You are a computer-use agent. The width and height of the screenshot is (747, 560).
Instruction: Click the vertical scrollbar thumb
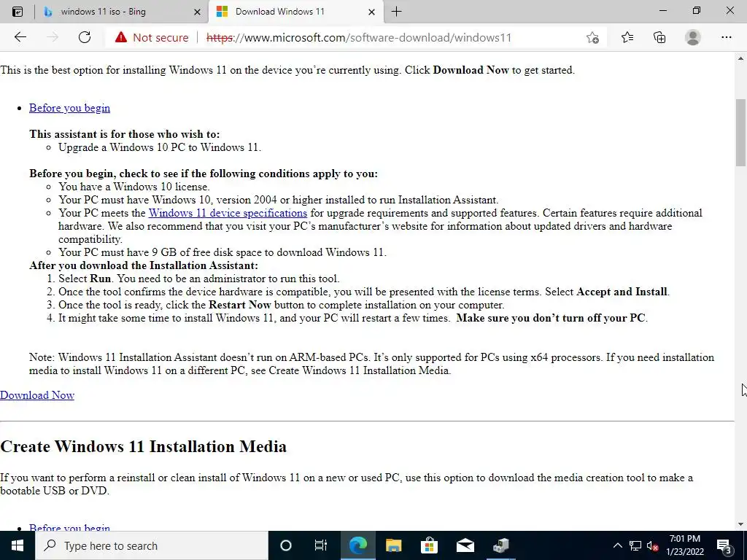[740, 133]
